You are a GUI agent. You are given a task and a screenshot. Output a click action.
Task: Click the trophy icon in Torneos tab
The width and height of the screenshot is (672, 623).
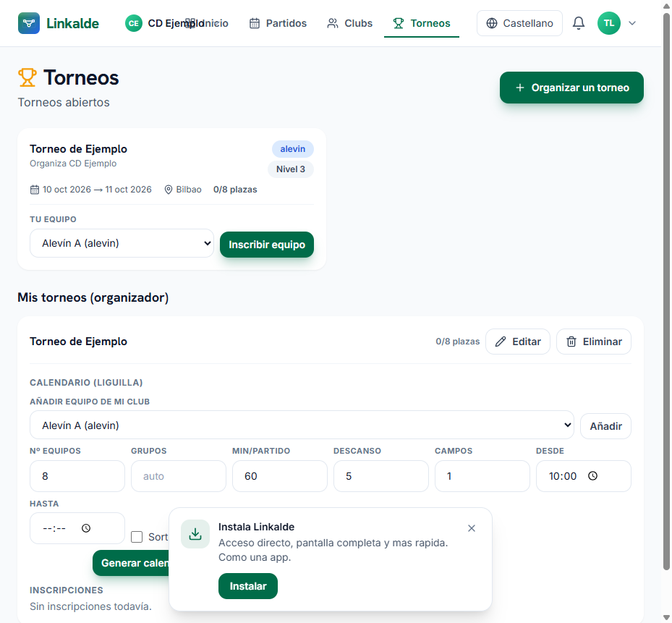[x=399, y=23]
